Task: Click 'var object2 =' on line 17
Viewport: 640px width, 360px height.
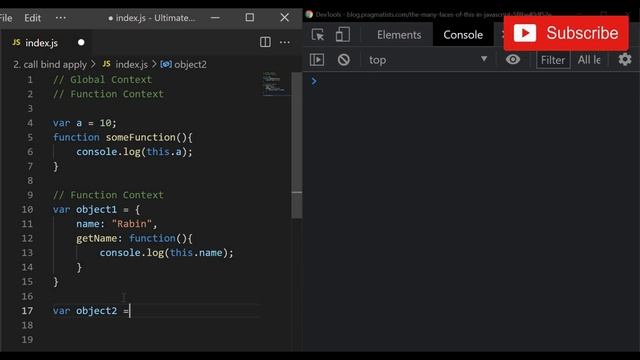Action: coord(91,311)
